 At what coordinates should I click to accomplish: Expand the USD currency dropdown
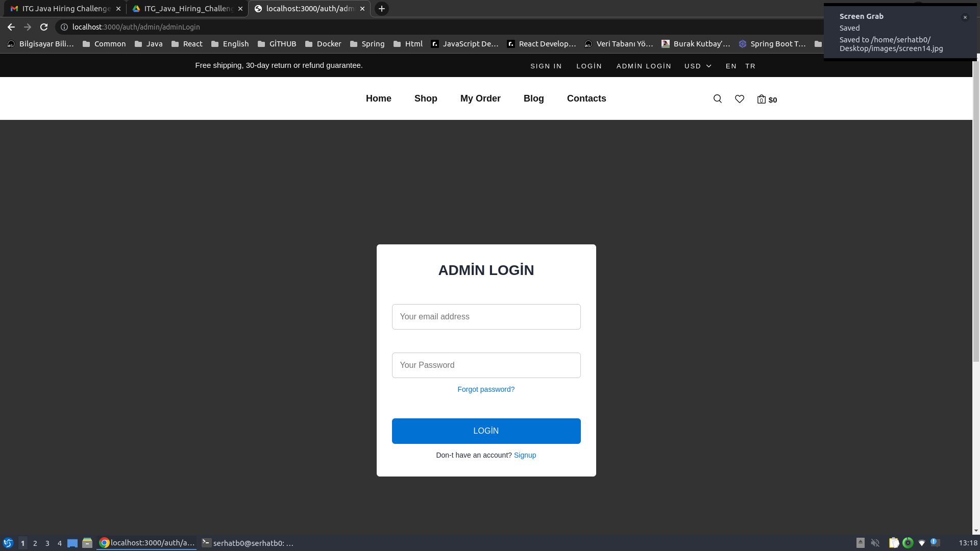coord(698,66)
